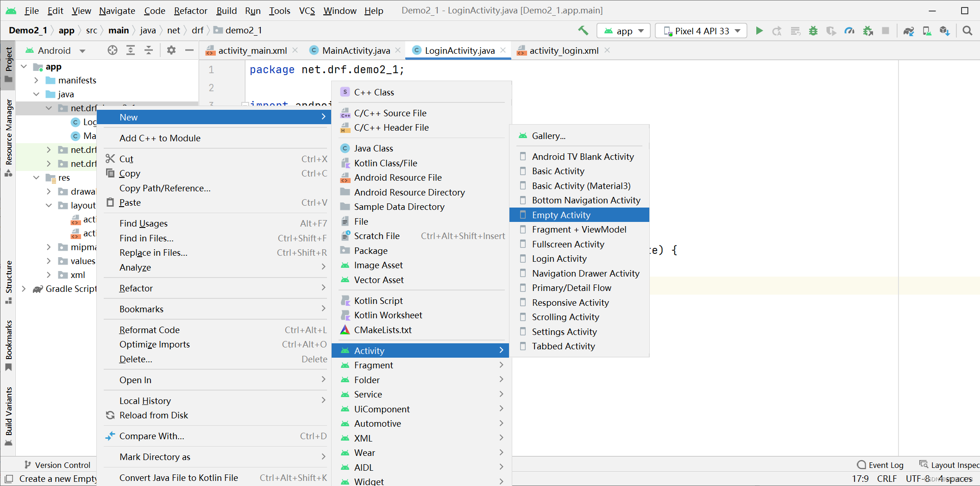Click the demo2_1 breadcrumb folder
Screen dimensions: 980x486
click(x=238, y=30)
